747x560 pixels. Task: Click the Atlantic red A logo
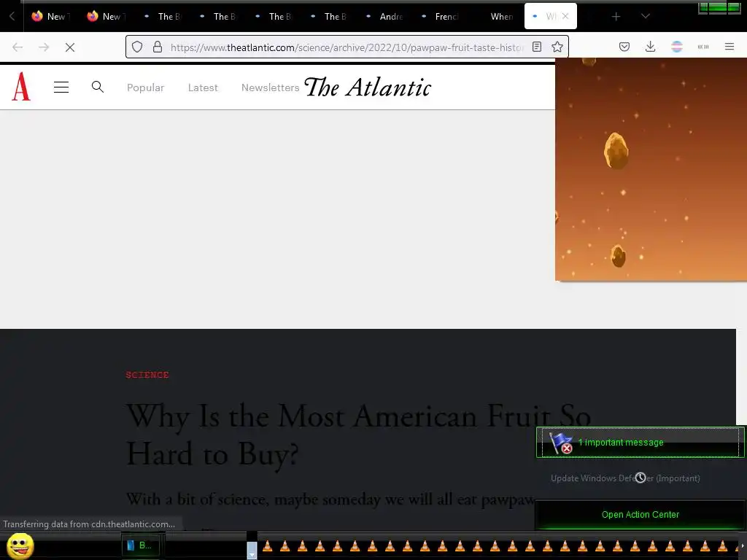(21, 87)
